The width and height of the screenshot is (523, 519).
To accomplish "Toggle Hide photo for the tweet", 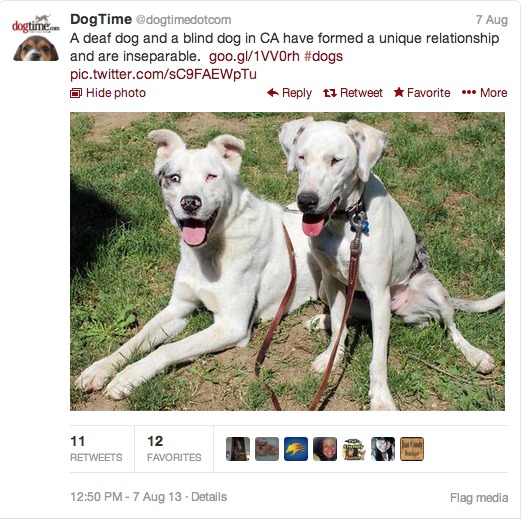I will [108, 93].
